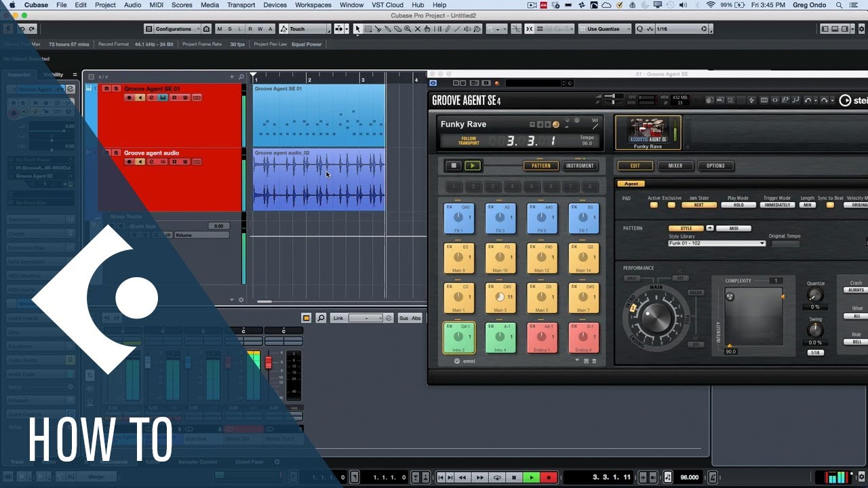Click the Groove Agent play button

tap(473, 165)
